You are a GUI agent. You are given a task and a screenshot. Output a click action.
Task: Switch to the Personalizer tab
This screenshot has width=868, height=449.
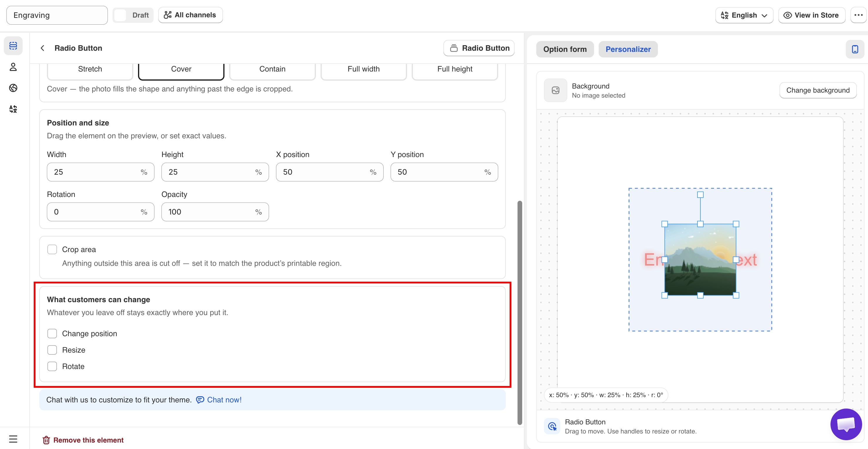point(628,49)
